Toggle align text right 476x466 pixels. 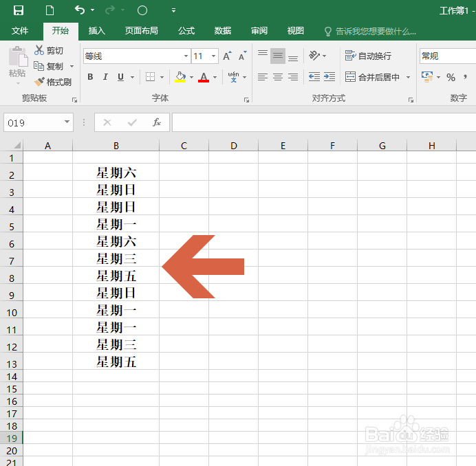click(293, 77)
